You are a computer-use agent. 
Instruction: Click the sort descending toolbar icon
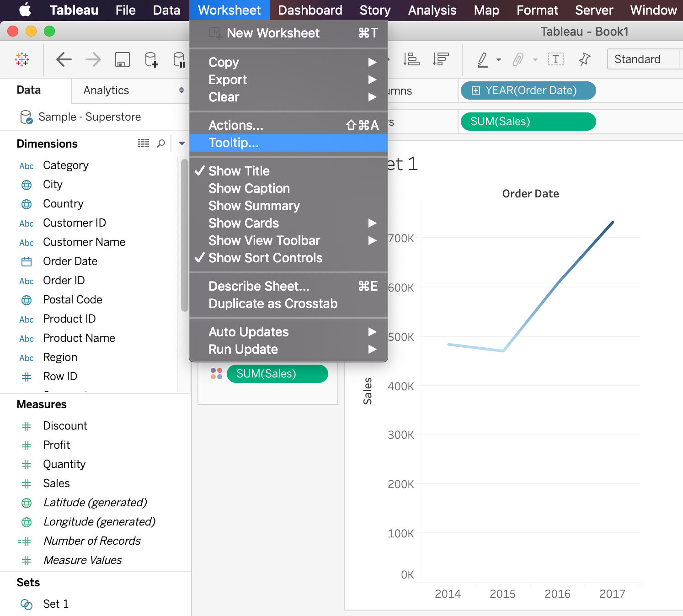click(440, 59)
